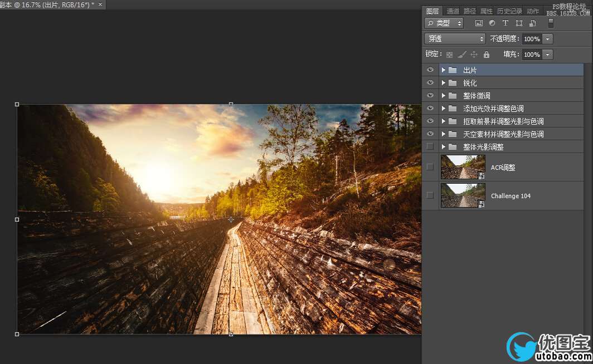Select the ACR调整 layer thumbnail
Screen dimensions: 593x364
[x=463, y=167]
